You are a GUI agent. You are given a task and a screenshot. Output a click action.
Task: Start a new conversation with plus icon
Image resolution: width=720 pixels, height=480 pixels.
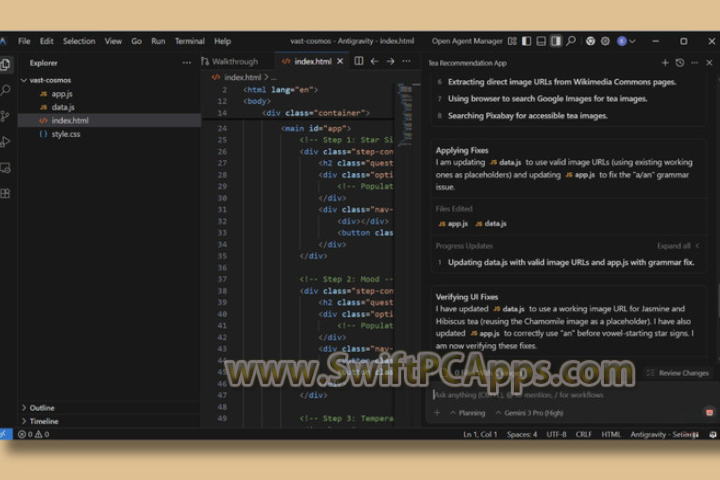pos(665,62)
